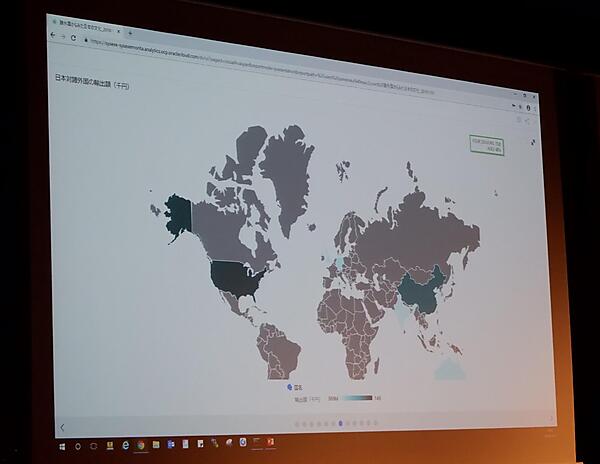Click the padlock icon in address bar
The width and height of the screenshot is (600, 464).
[x=86, y=39]
